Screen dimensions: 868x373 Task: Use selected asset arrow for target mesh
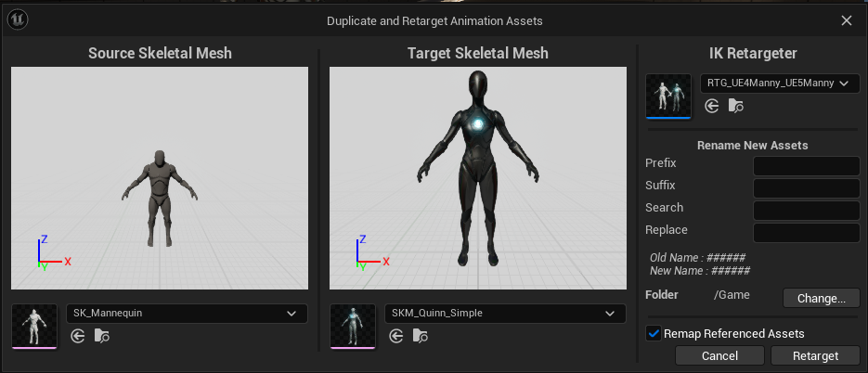(395, 335)
